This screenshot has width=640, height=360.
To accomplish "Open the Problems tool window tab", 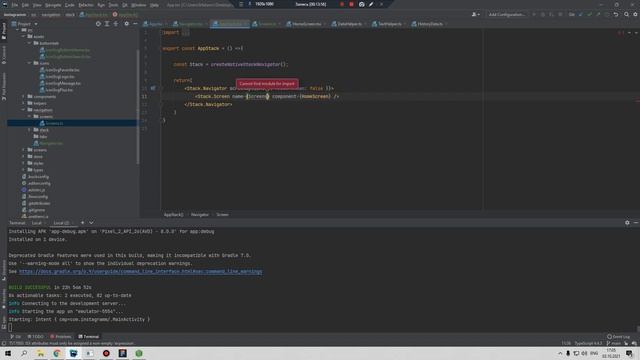I will 60,337.
